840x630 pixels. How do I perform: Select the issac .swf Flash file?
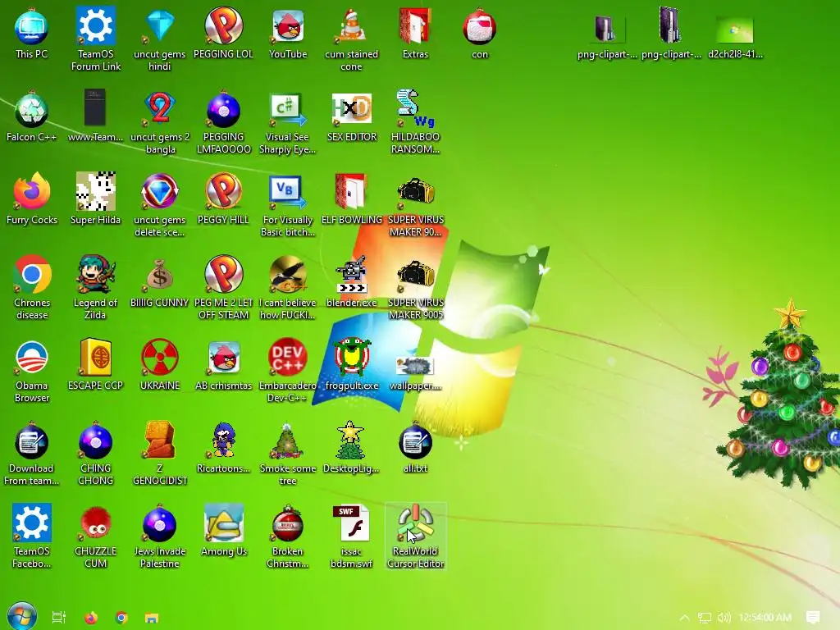[351, 523]
